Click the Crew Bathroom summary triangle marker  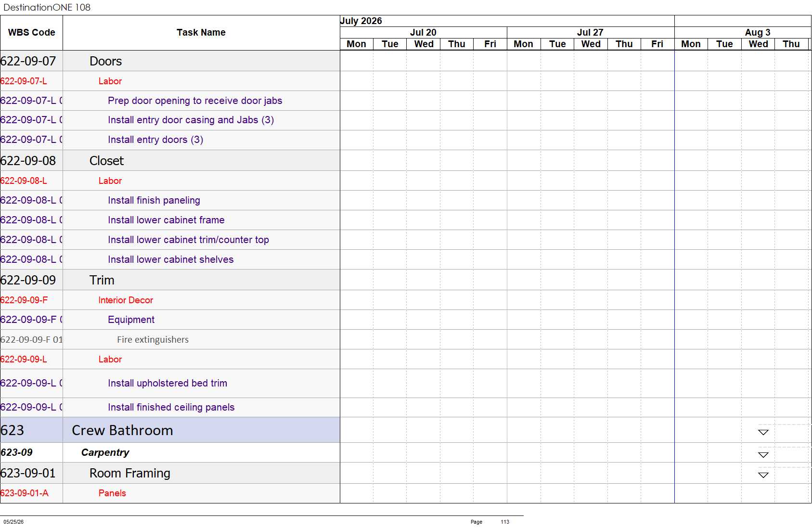click(x=763, y=432)
